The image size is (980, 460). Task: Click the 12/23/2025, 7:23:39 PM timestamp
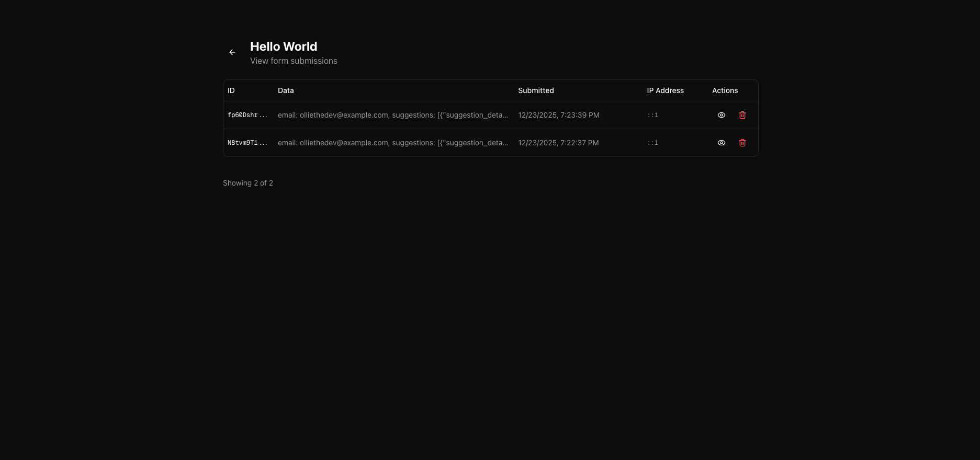[x=558, y=115]
